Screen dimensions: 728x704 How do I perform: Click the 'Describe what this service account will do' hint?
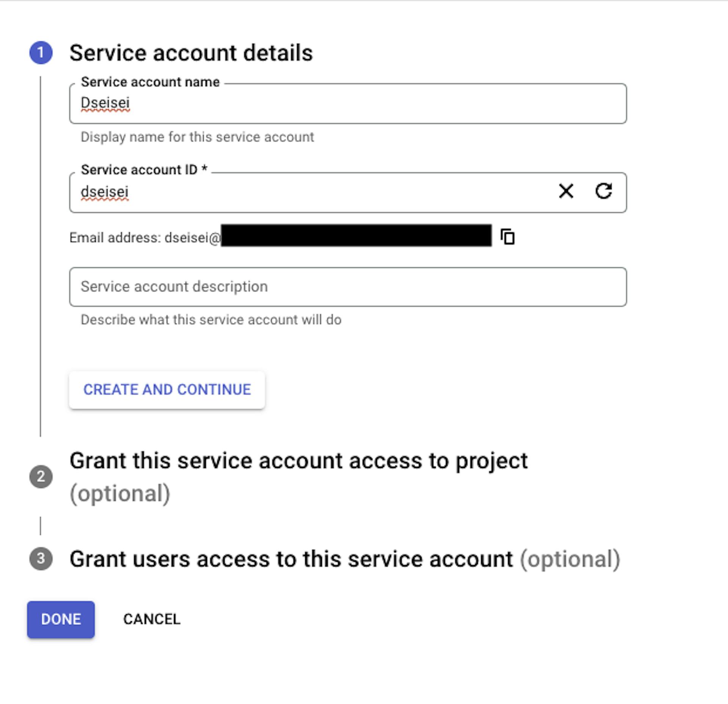coord(211,320)
